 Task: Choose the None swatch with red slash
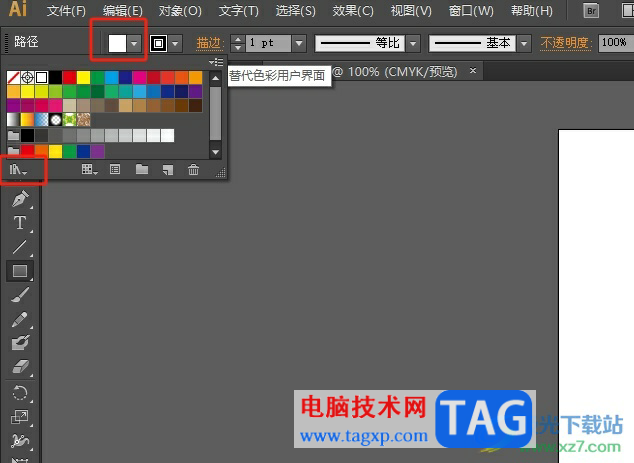pyautogui.click(x=13, y=77)
